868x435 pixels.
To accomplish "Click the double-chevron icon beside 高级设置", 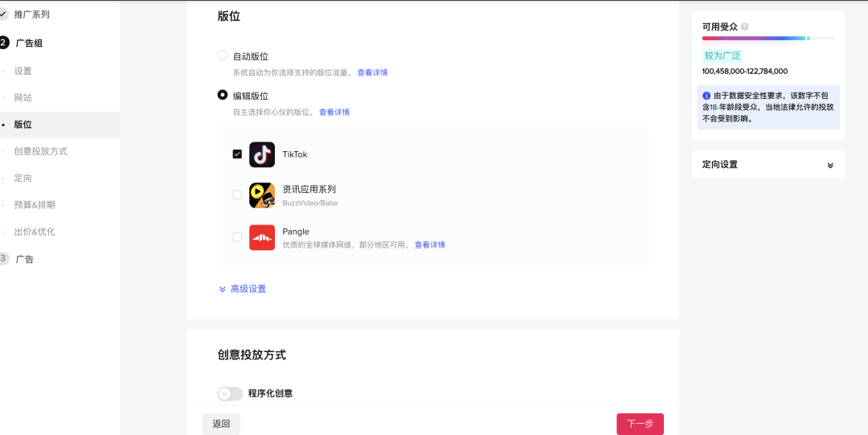I will [223, 289].
